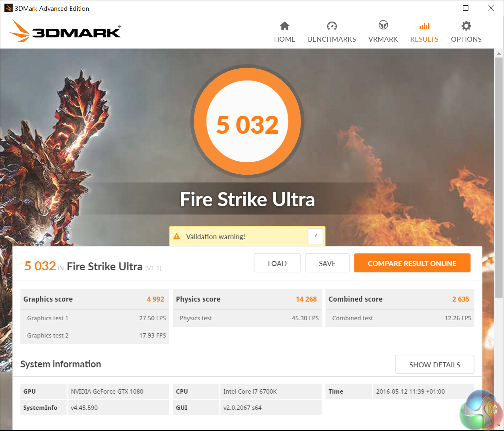Image resolution: width=504 pixels, height=431 pixels.
Task: Click the LOAD button
Action: point(277,263)
